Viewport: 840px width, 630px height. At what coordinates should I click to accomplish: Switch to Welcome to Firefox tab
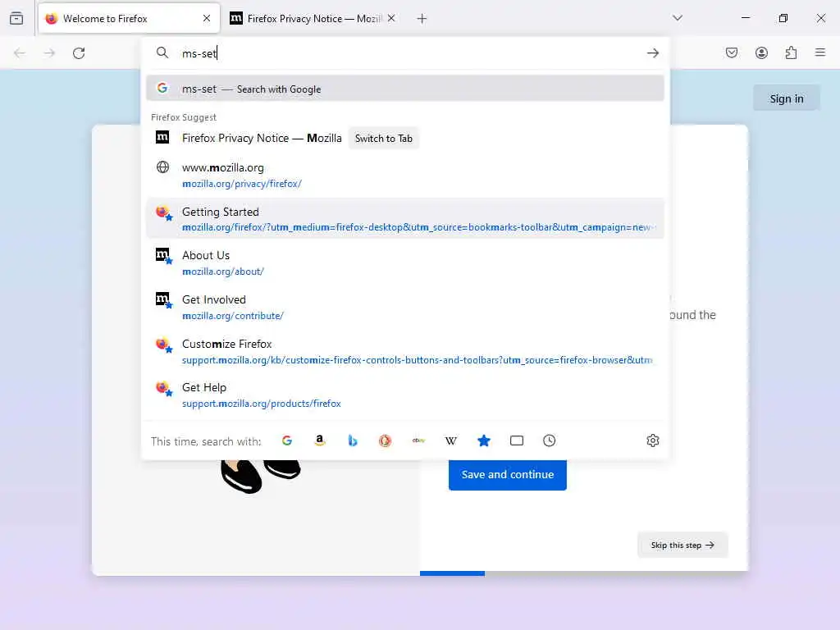(x=129, y=18)
